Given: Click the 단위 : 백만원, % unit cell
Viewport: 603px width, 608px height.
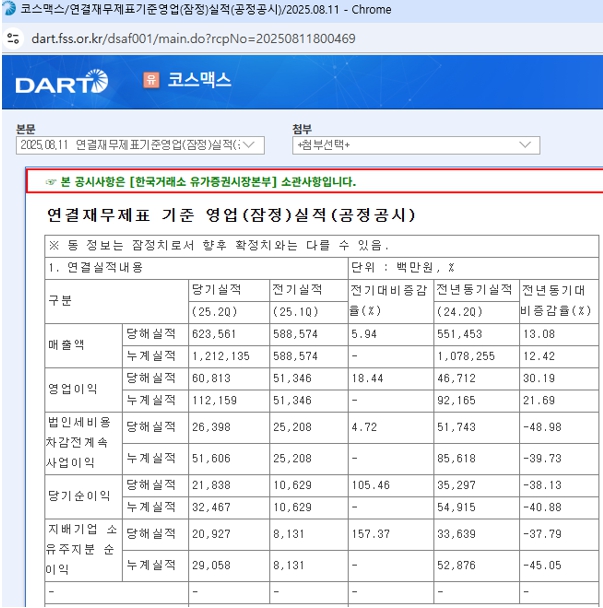Looking at the screenshot, I should coord(400,267).
